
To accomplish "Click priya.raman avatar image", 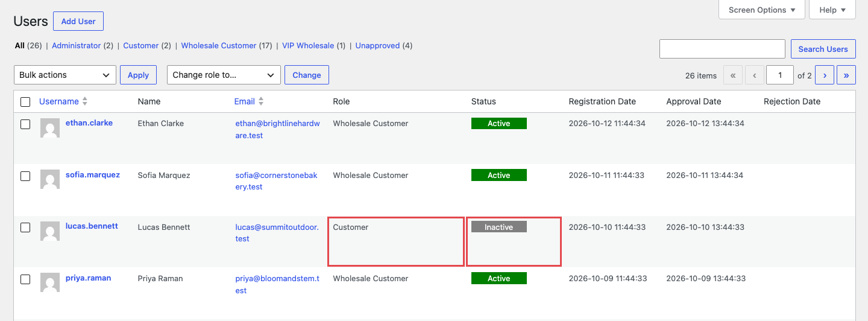I will [49, 283].
